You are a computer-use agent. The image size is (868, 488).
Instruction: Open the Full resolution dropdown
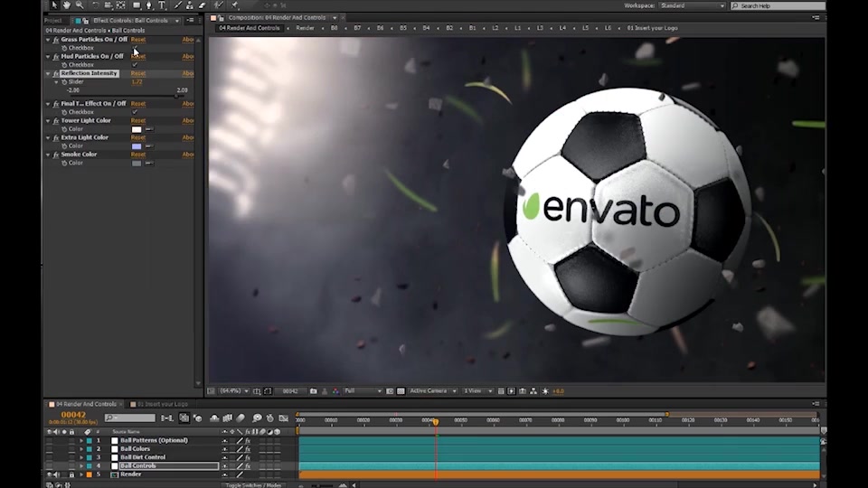363,391
